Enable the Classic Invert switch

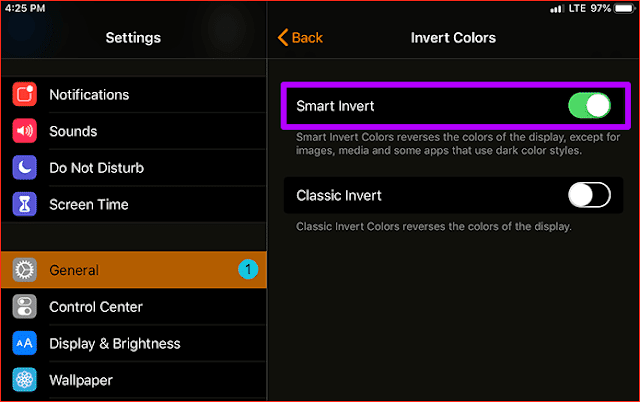(589, 195)
